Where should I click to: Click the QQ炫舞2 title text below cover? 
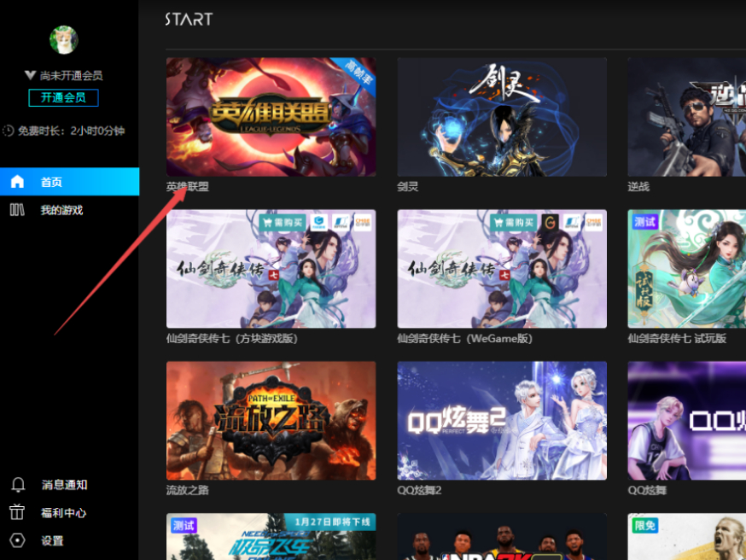pos(419,490)
